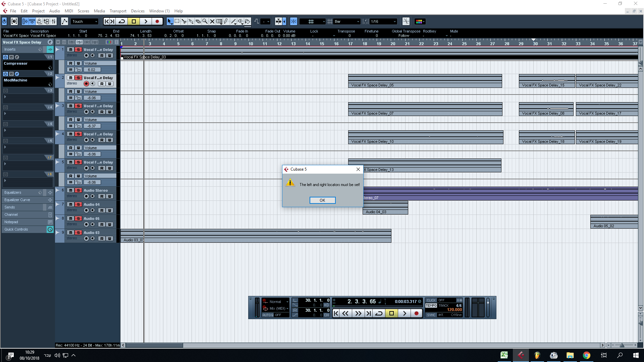Open the Devices menu
This screenshot has width=644, height=362.
click(138, 11)
